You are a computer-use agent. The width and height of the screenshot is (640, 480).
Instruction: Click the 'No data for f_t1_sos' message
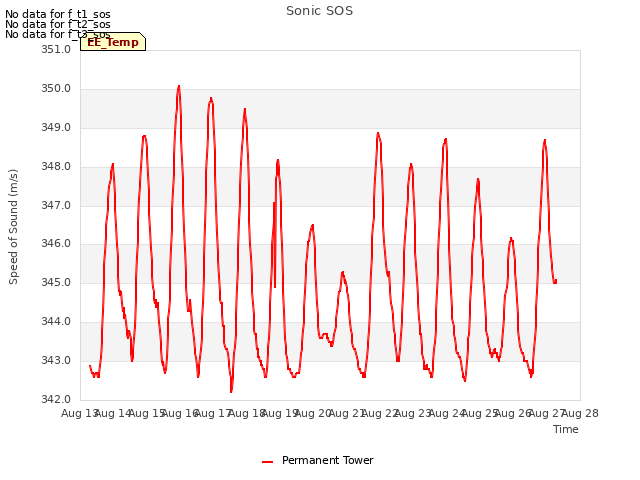coord(58,14)
